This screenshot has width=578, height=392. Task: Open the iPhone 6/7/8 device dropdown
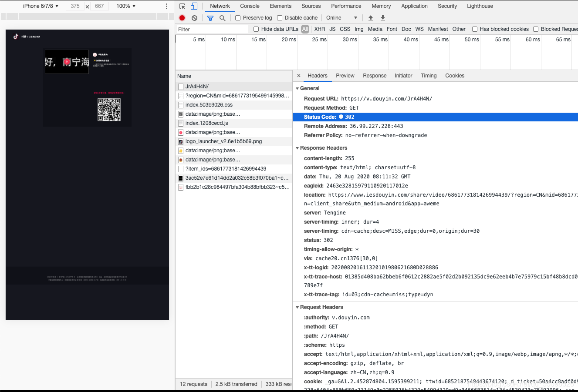click(x=41, y=6)
